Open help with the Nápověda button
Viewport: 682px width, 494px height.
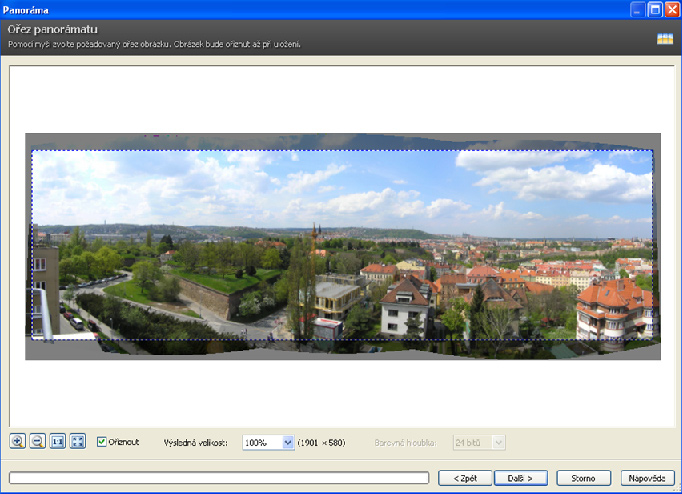[647, 478]
